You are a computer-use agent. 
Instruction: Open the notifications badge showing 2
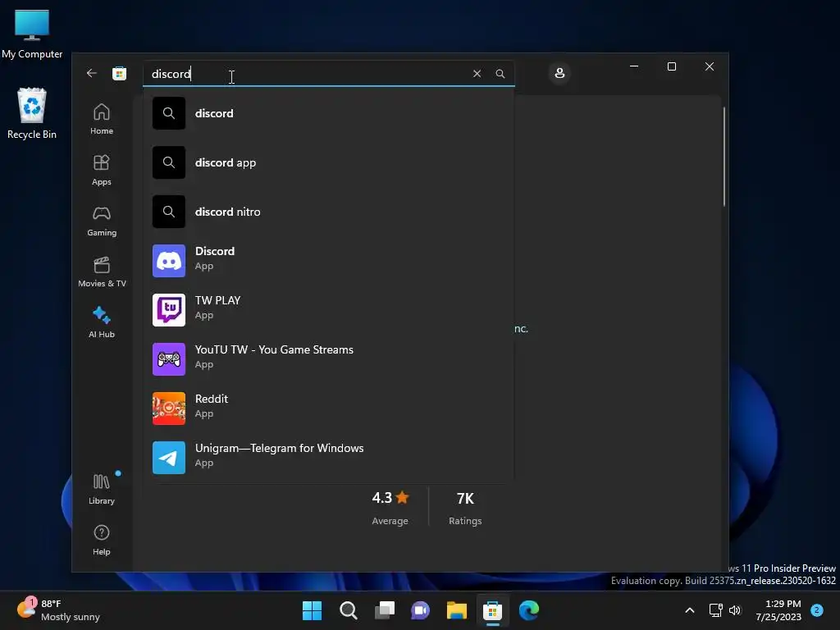(x=817, y=610)
